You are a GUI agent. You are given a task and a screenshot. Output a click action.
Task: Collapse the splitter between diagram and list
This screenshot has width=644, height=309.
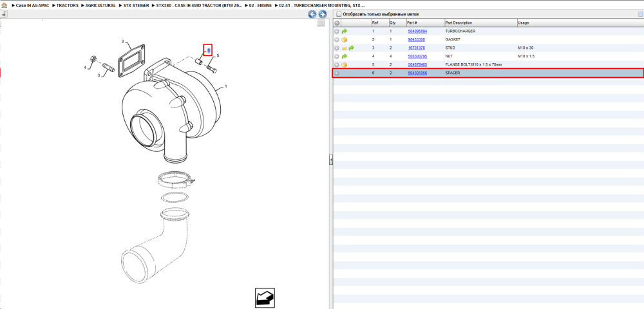tap(330, 160)
